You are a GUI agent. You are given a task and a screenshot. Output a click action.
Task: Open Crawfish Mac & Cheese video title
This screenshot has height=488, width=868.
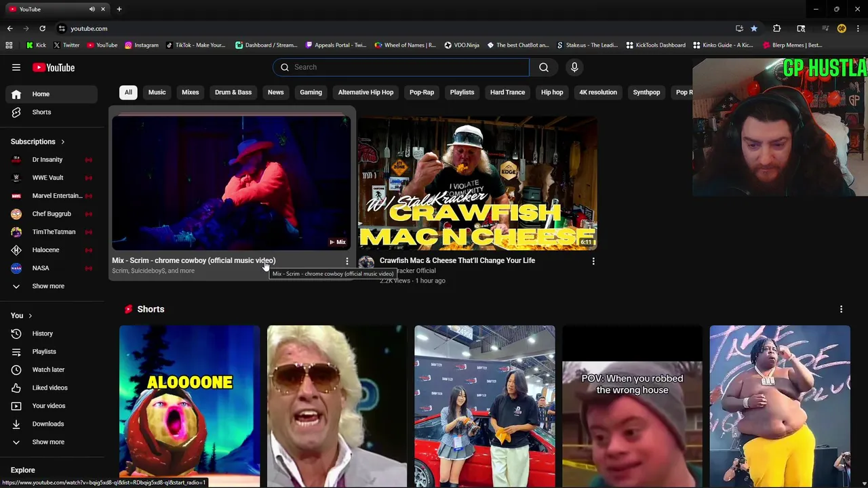[x=457, y=261]
